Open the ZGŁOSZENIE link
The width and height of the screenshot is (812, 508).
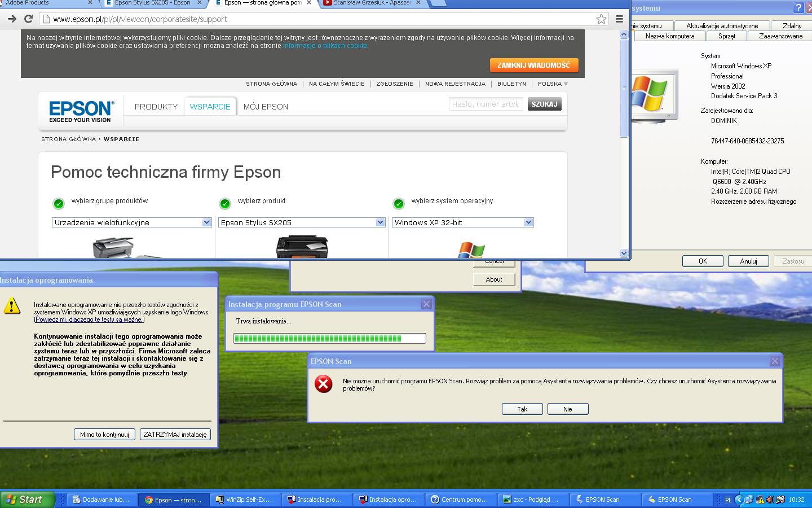click(395, 84)
